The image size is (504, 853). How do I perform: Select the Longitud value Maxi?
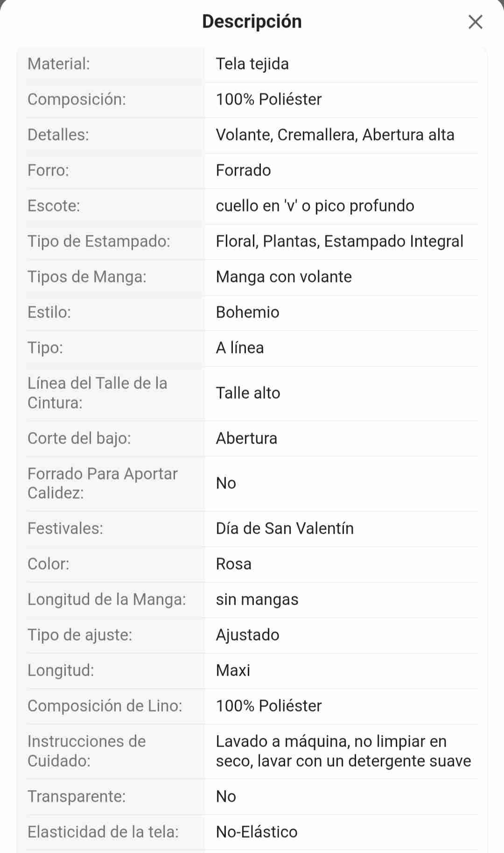pos(233,670)
